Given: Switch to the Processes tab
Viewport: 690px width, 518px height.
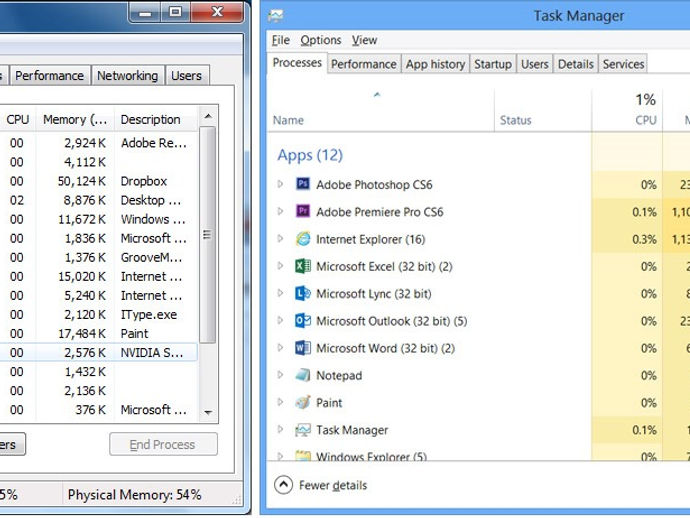Looking at the screenshot, I should coord(297,62).
